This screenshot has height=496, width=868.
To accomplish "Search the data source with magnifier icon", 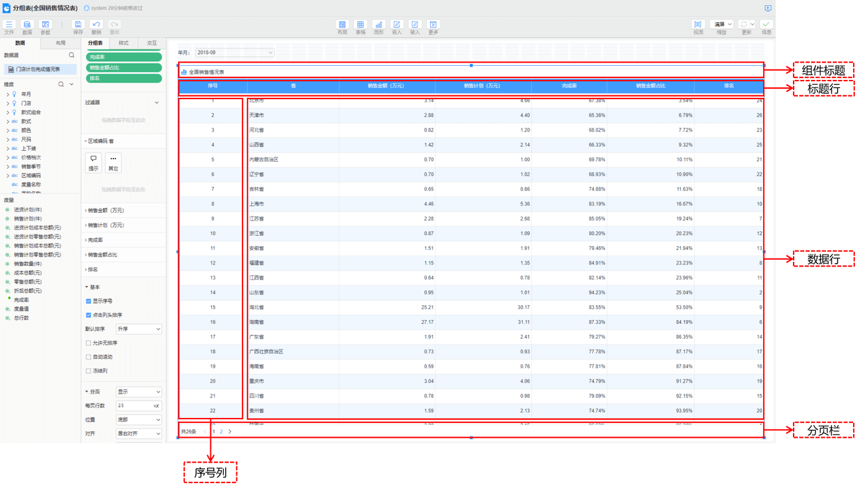I will point(71,55).
